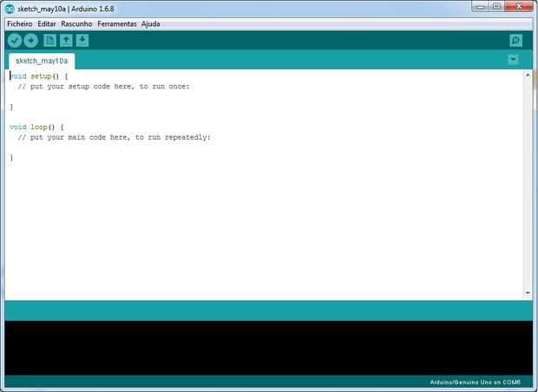
Task: Click the 'void setup() {' line
Action: 39,76
